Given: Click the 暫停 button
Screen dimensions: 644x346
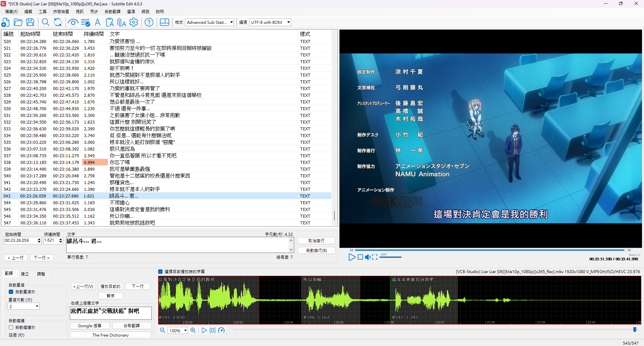Looking at the screenshot, I should [110, 296].
